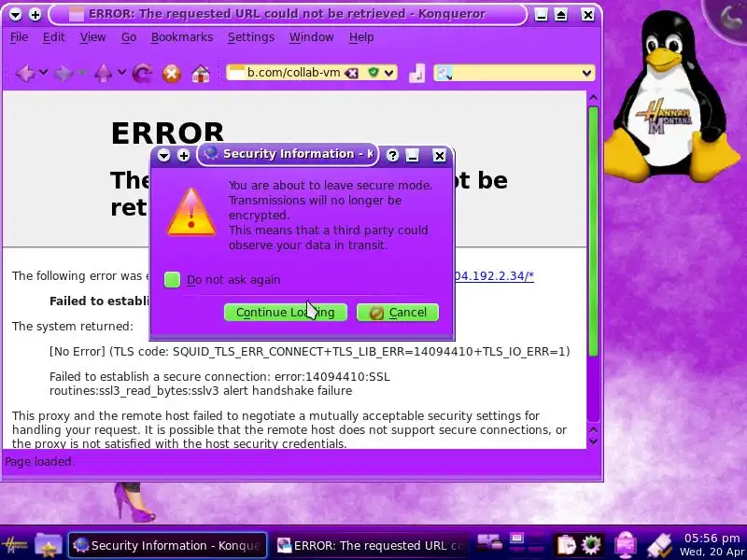This screenshot has width=747, height=560.
Task: Click the search provider icon in search box
Action: 444,73
